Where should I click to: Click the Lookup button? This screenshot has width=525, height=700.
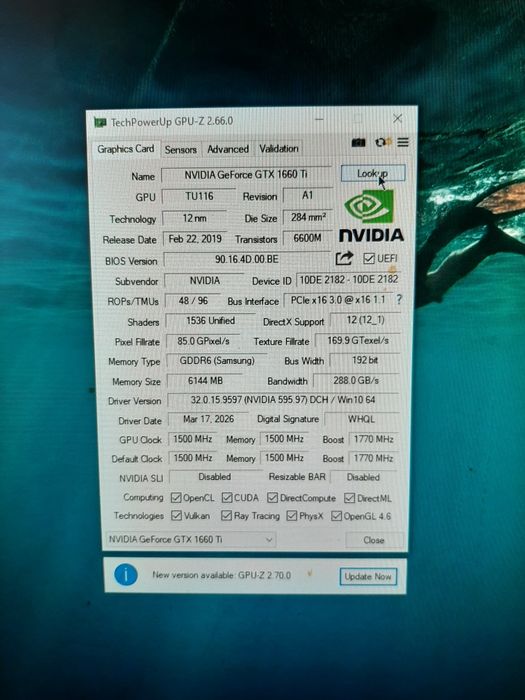coord(373,173)
